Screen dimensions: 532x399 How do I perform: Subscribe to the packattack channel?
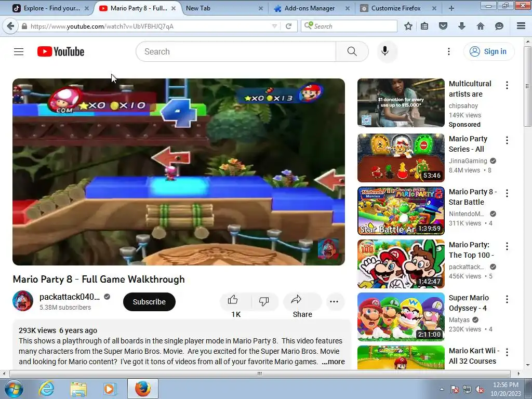[x=149, y=302]
